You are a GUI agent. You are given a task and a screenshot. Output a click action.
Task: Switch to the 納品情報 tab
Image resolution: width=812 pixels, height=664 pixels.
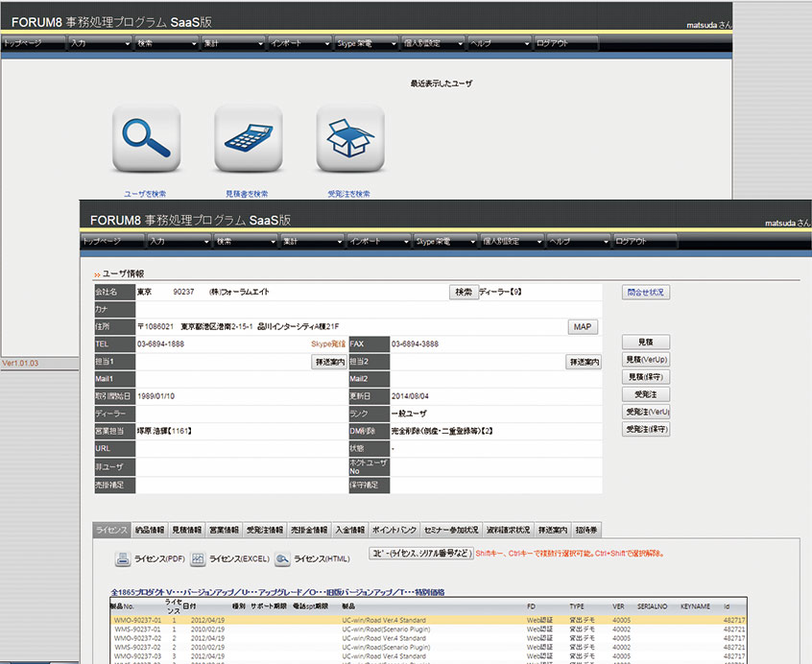[150, 530]
